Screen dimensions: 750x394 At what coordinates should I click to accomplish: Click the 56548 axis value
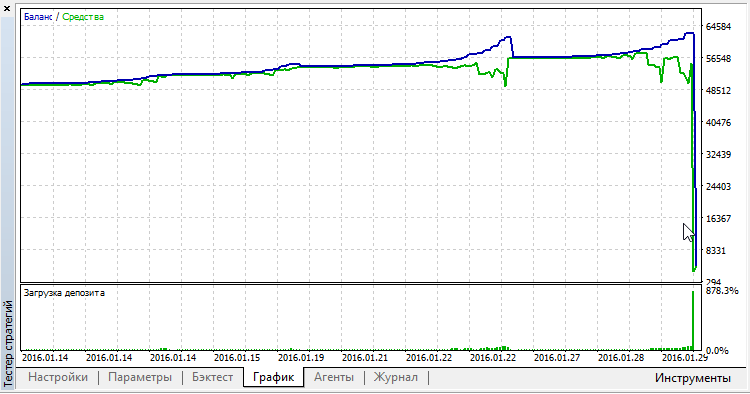click(x=718, y=59)
